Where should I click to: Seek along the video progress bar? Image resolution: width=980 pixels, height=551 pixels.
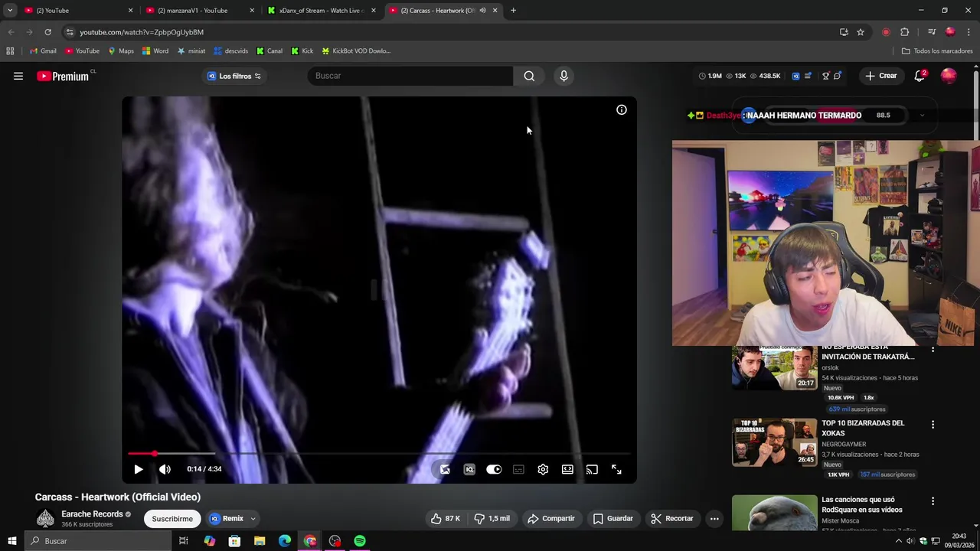click(x=379, y=454)
